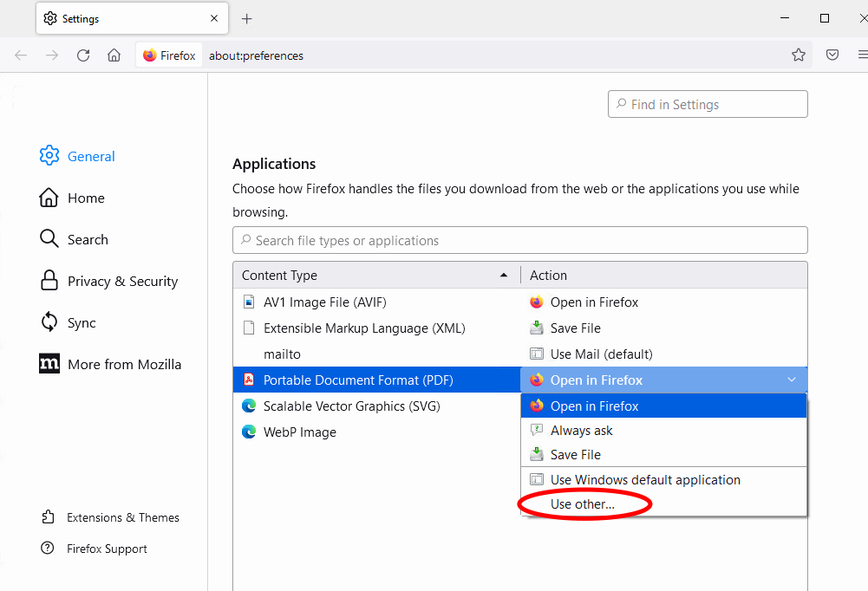Click the Find in Settings search box
868x591 pixels.
[x=708, y=105]
